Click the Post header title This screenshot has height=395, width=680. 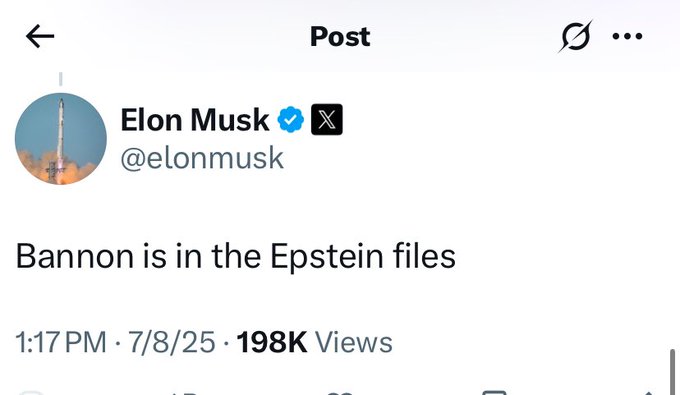pyautogui.click(x=340, y=36)
